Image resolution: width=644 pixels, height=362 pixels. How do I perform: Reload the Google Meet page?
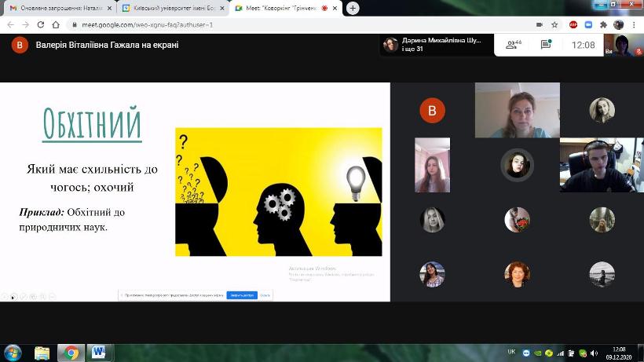[42, 24]
